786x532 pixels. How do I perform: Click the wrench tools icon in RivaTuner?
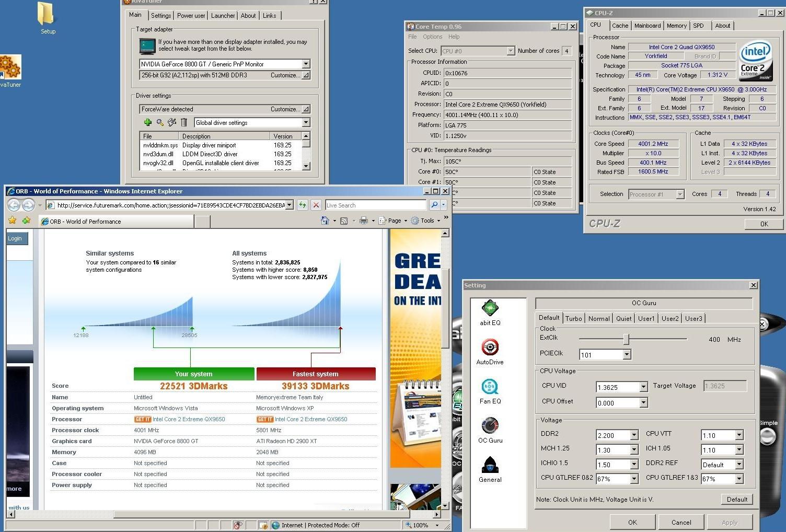(x=172, y=122)
